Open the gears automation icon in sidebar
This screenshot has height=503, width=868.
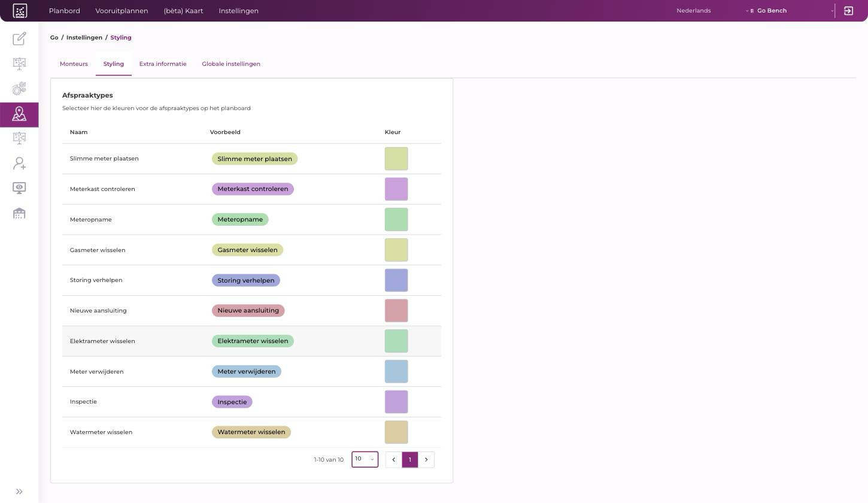click(x=19, y=89)
